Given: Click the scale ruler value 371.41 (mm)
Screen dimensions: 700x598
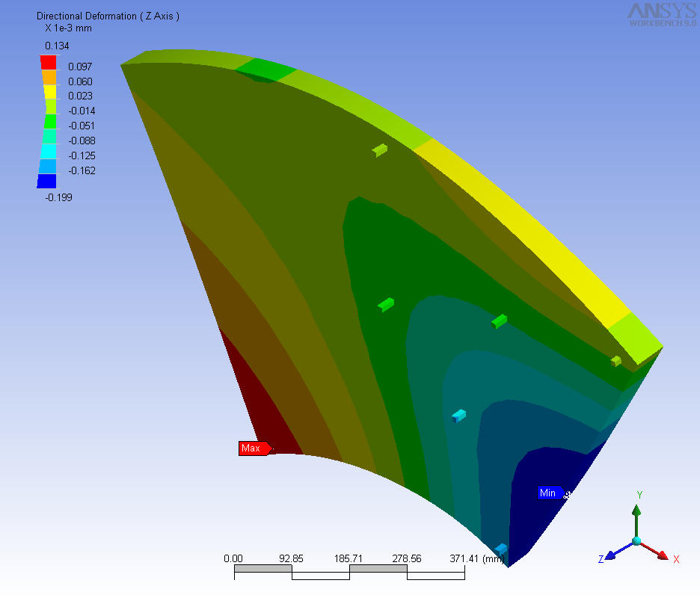Looking at the screenshot, I should [477, 558].
